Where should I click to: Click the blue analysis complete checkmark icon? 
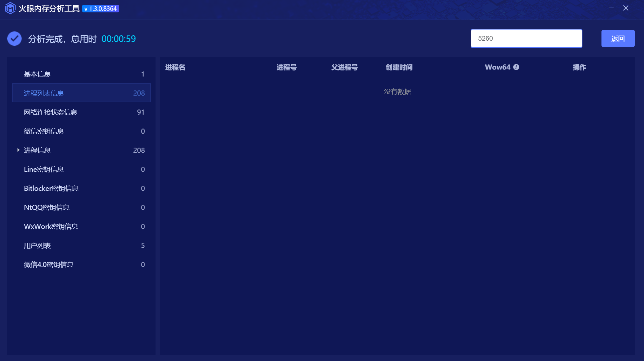[14, 39]
